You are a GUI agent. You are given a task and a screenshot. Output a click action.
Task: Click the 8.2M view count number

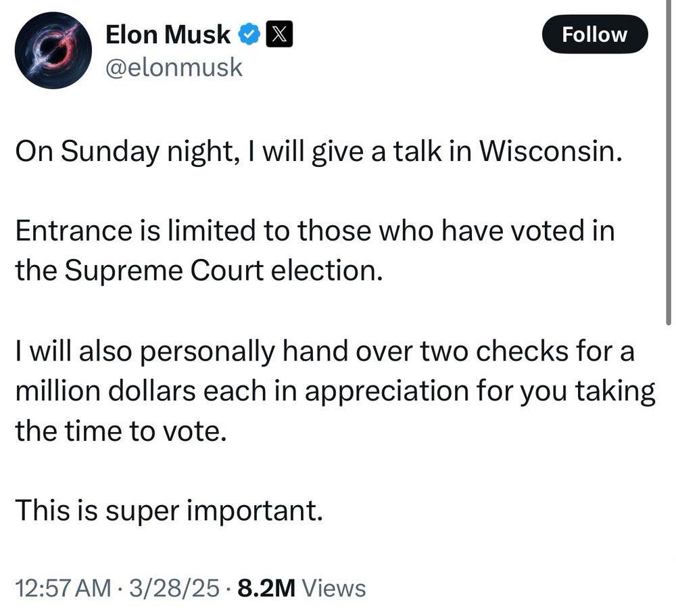coord(266,588)
